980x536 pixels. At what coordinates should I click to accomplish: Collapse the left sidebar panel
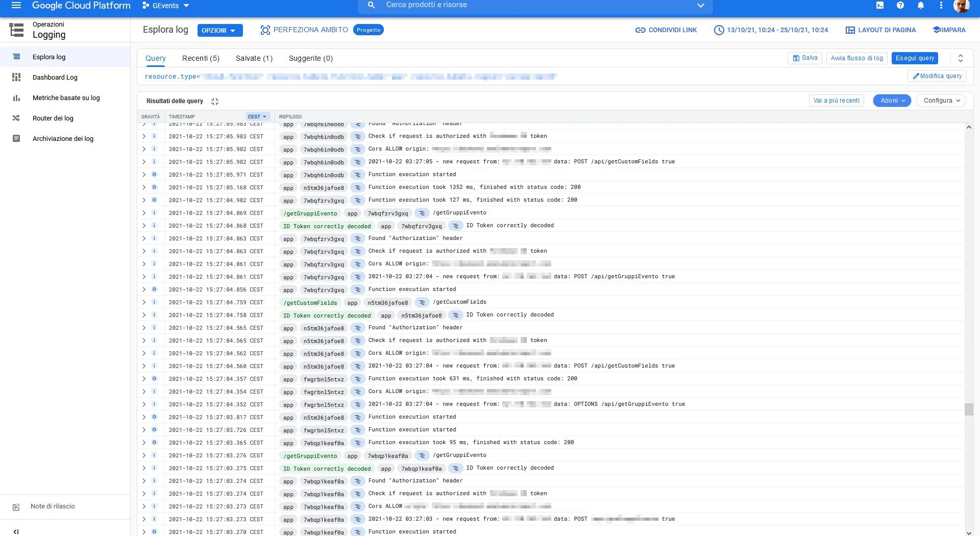pyautogui.click(x=16, y=531)
